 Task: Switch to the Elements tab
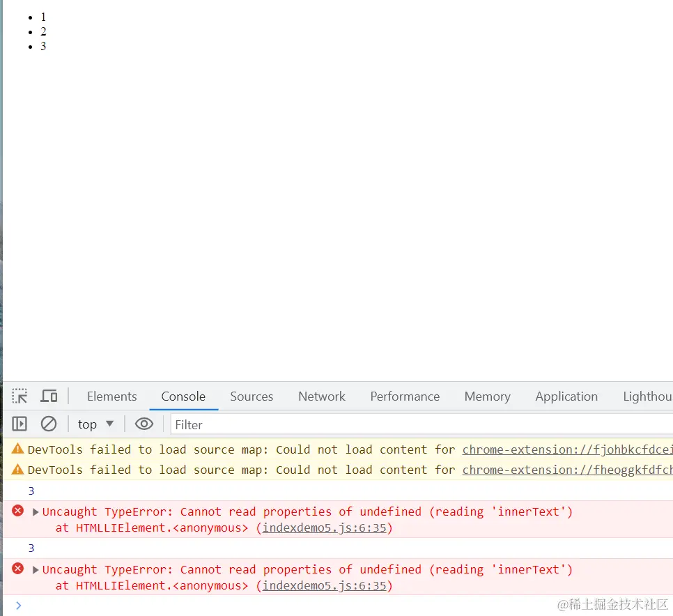coord(111,396)
